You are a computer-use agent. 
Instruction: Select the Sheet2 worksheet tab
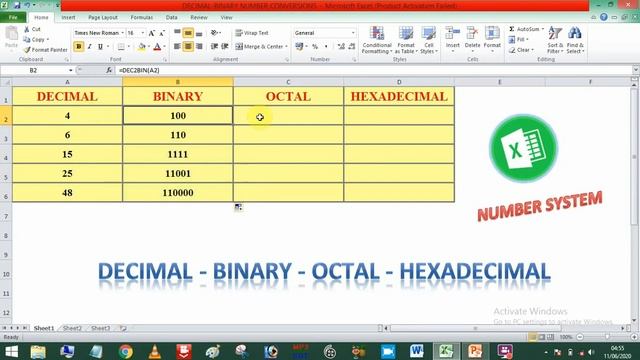pyautogui.click(x=72, y=328)
